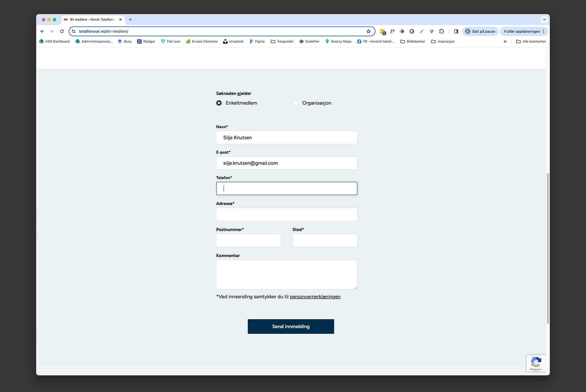Open the fonts 'f?' extension
Image resolution: width=586 pixels, height=392 pixels.
point(392,32)
